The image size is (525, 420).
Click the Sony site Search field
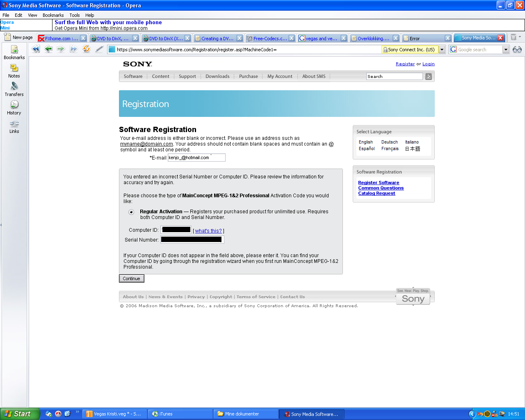tap(395, 76)
